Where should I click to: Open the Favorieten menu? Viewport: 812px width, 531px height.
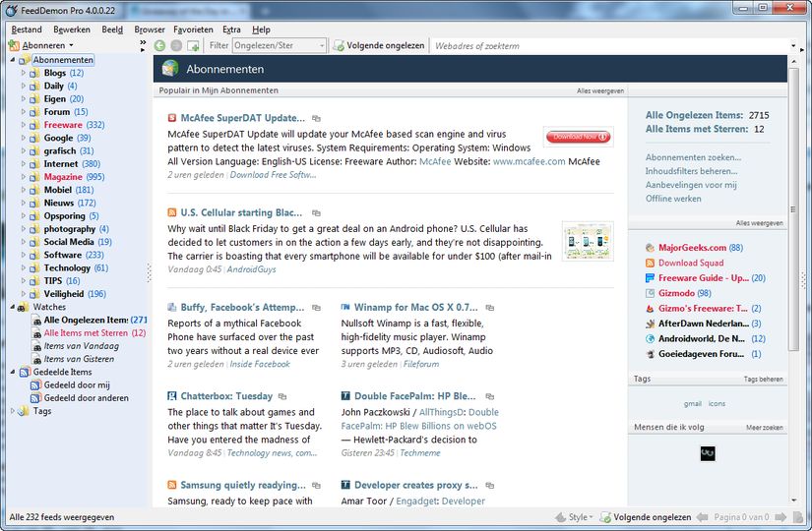pos(193,29)
